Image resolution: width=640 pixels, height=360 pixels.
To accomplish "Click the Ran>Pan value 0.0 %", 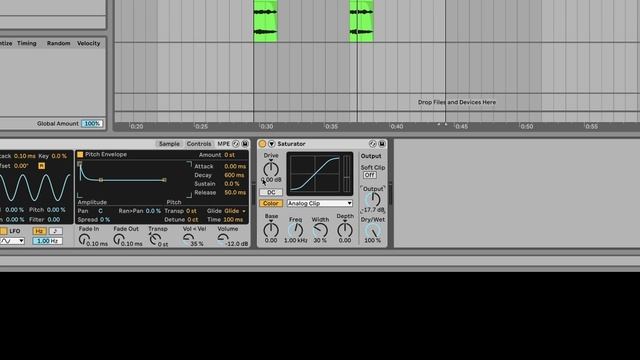I will point(153,211).
